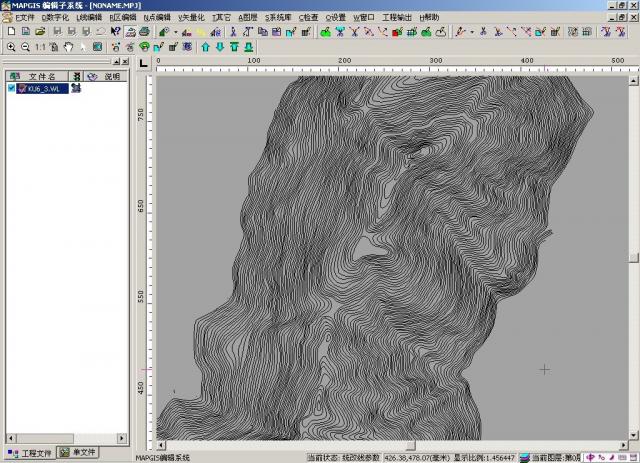The height and width of the screenshot is (463, 640).
Task: Click the 1:1 scale view icon
Action: tap(40, 47)
